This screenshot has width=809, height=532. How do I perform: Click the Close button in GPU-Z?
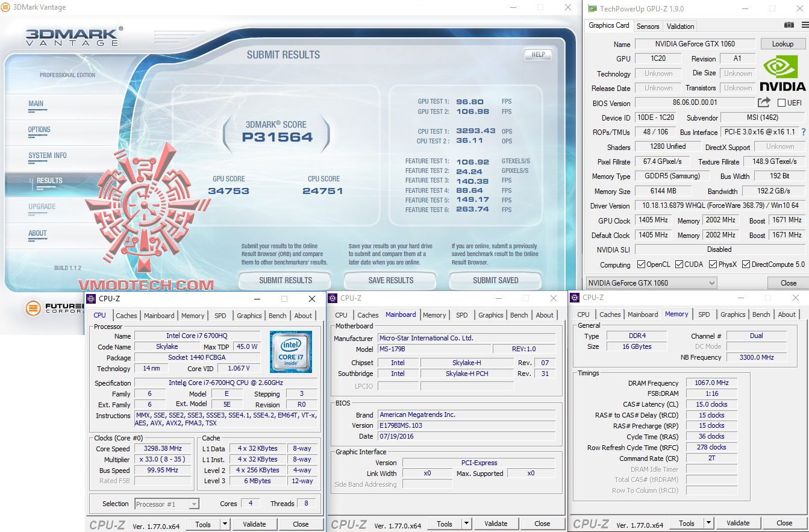point(789,283)
